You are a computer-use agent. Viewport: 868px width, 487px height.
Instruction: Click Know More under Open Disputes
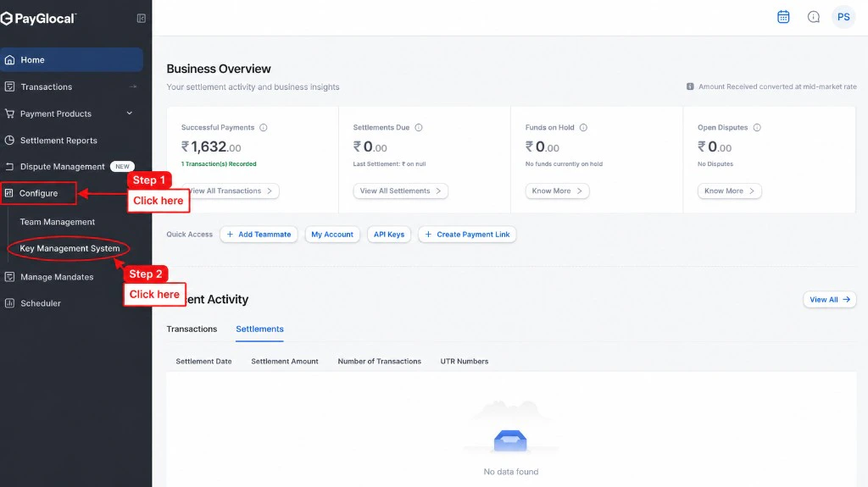[729, 191]
